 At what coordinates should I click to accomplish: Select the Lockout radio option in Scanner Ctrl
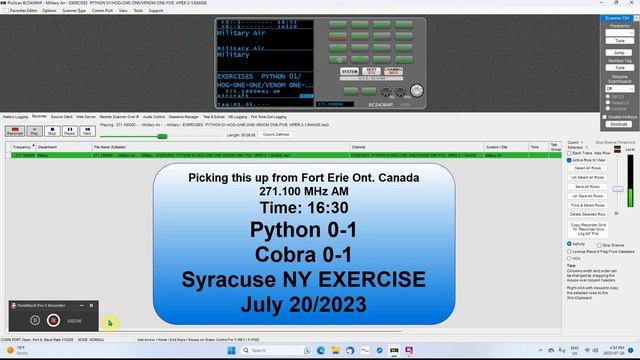coord(608,109)
